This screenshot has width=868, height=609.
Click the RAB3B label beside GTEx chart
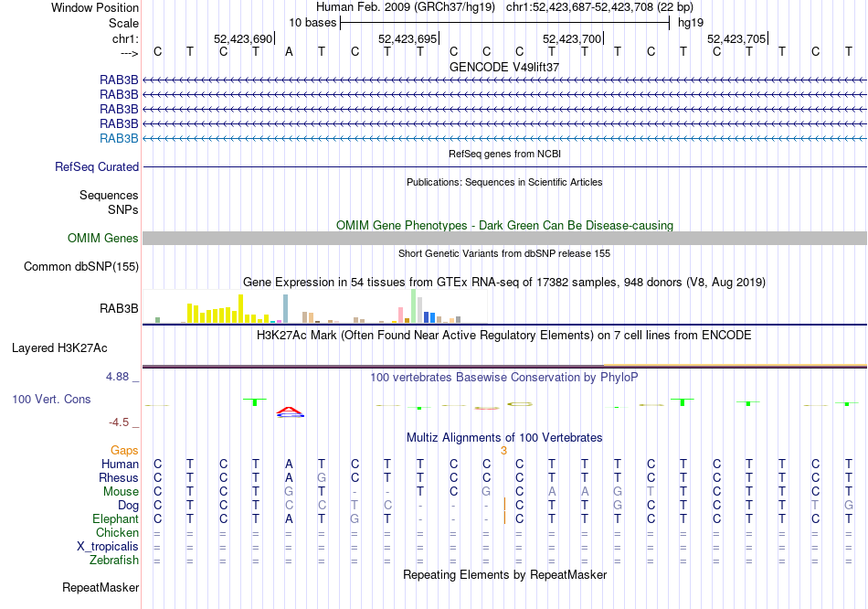pos(119,309)
